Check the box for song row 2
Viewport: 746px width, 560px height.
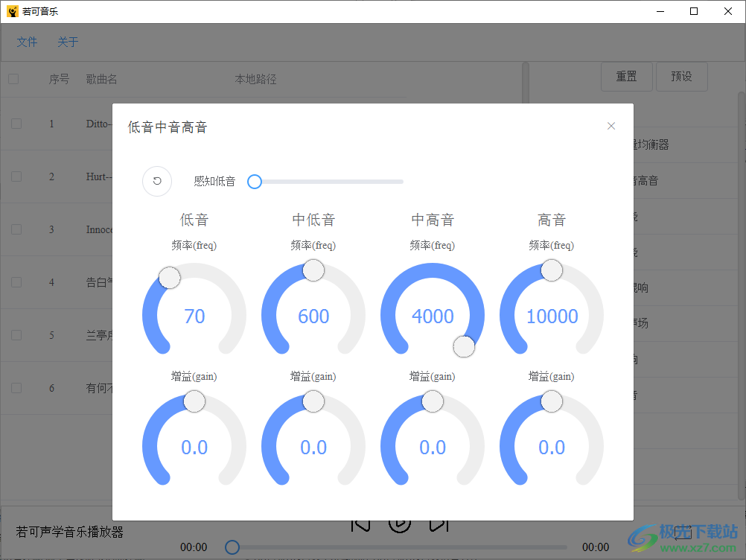click(x=16, y=176)
